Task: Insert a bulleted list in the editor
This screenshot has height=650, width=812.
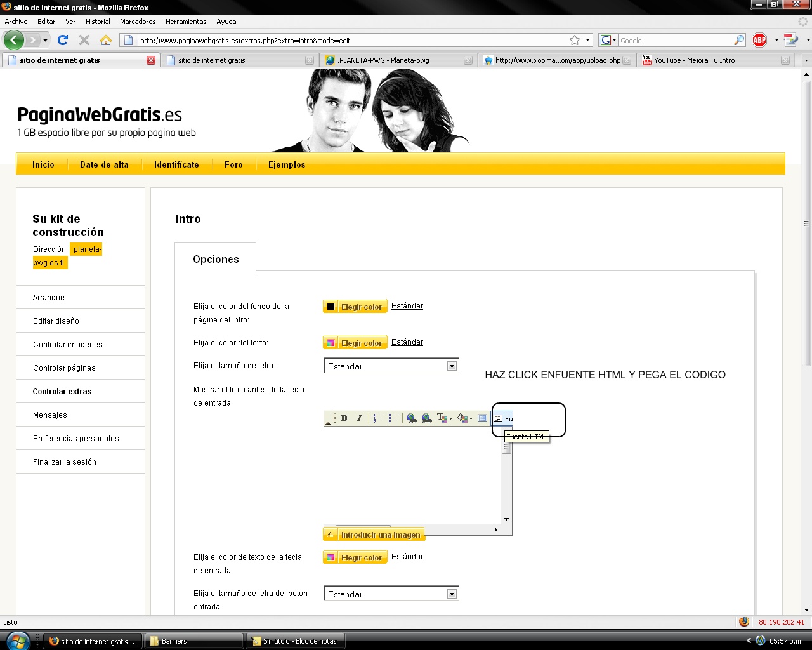Action: (x=393, y=418)
